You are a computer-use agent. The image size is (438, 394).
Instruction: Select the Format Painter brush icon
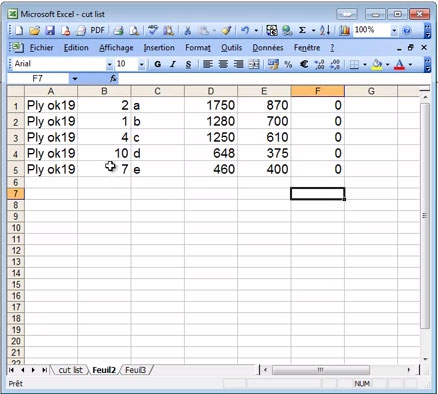[x=226, y=31]
